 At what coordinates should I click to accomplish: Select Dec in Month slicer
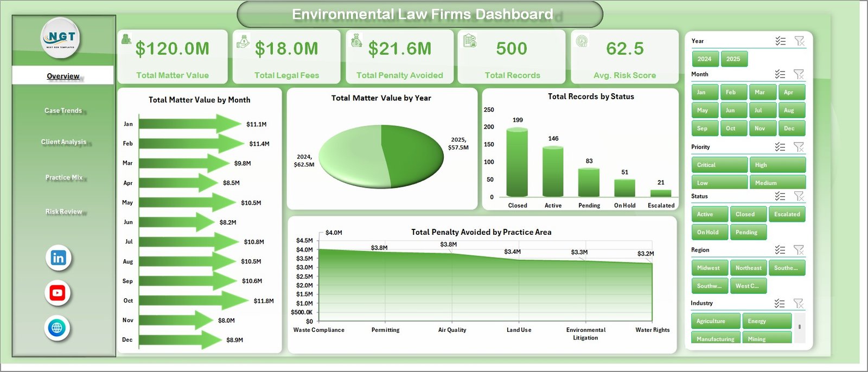click(x=792, y=129)
